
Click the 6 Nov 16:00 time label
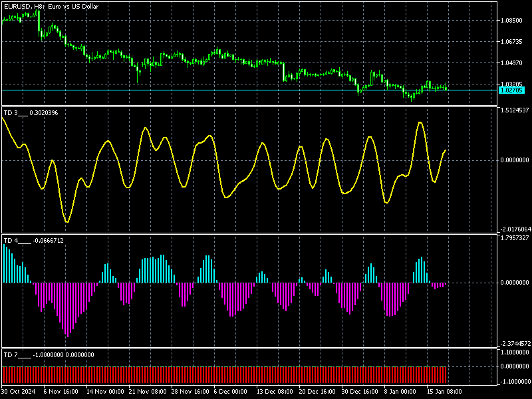click(61, 392)
